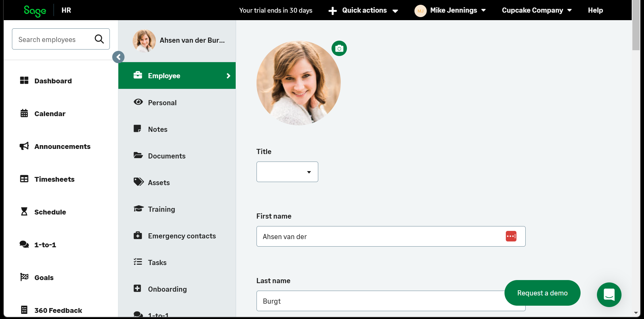The width and height of the screenshot is (644, 319).
Task: Click the Employee briefcase icon
Action: click(138, 75)
